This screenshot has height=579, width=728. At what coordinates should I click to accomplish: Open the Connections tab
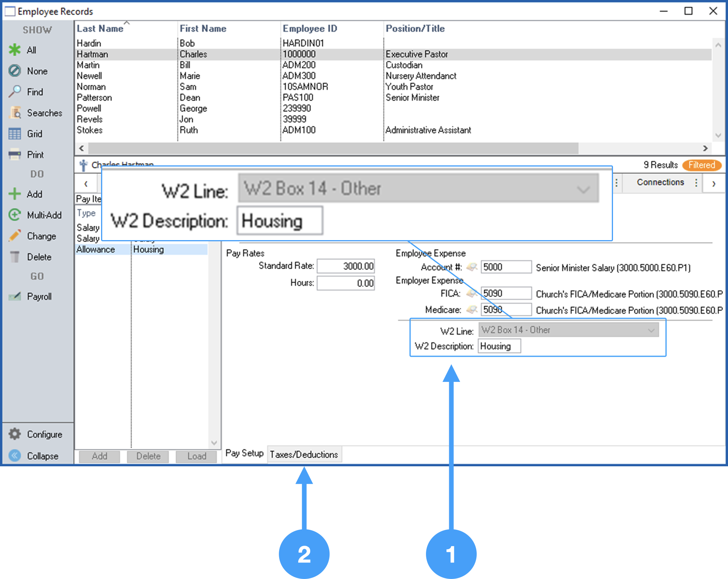pos(660,182)
